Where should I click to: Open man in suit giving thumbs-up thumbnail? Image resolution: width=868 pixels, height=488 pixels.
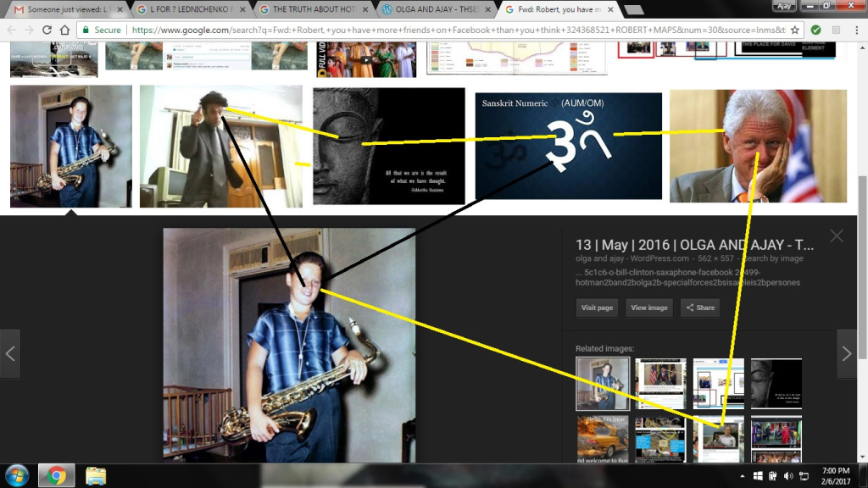[x=221, y=146]
